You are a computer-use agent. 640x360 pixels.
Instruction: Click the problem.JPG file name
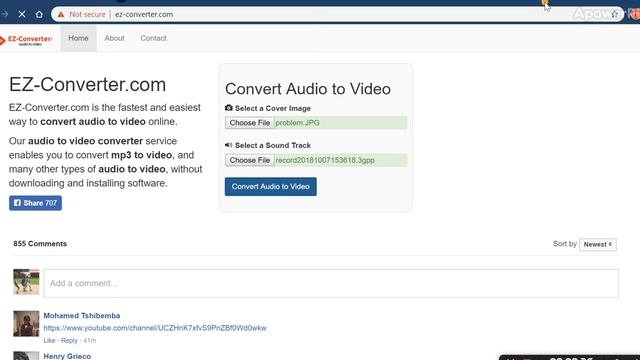[298, 122]
